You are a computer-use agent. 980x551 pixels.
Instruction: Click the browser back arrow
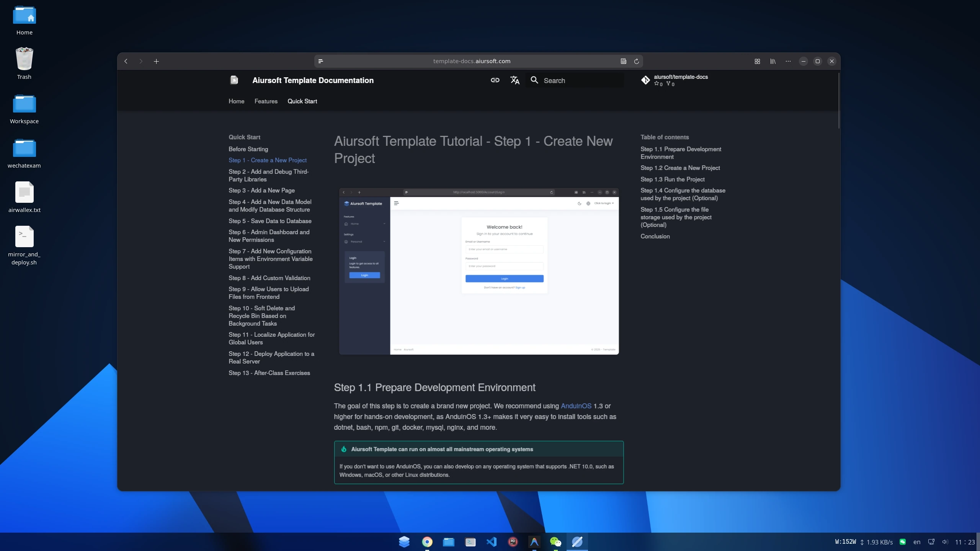click(126, 61)
